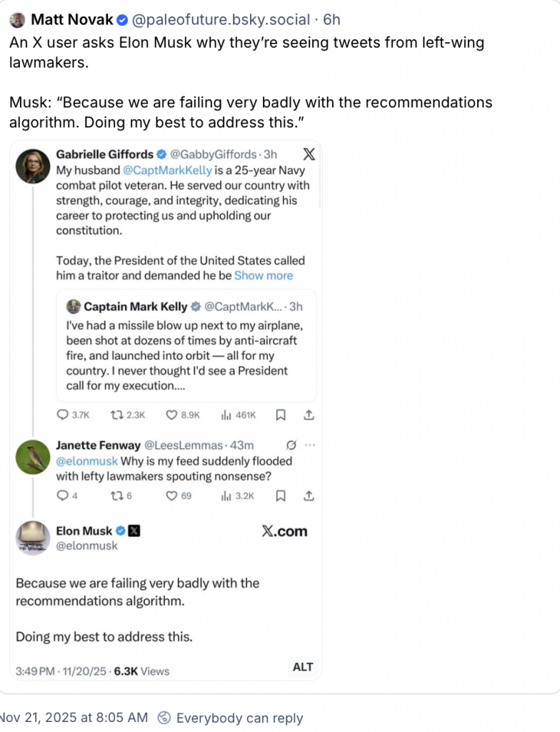The image size is (560, 732).
Task: Like Janette Fenway's tweet with heart icon
Action: click(171, 495)
